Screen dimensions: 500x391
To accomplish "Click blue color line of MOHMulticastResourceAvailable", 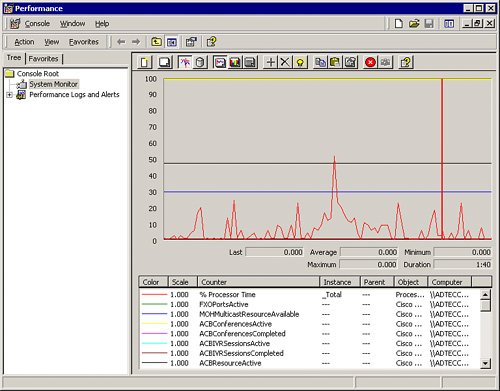I will coord(154,314).
